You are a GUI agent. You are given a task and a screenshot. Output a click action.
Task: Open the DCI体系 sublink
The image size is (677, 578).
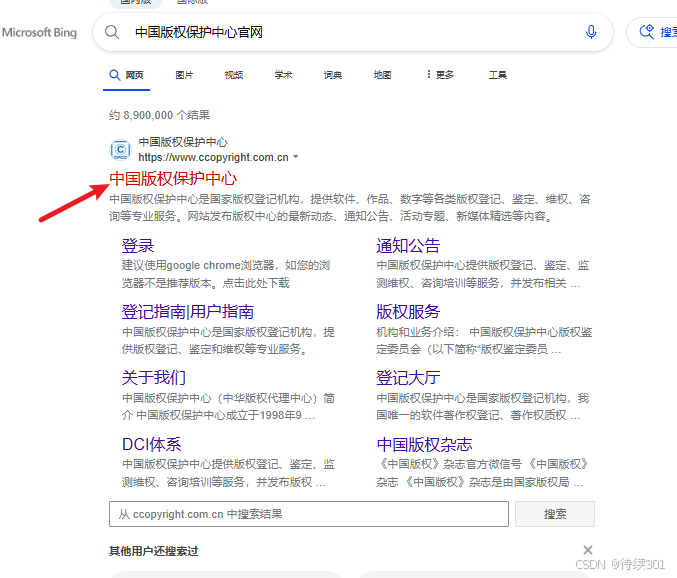152,444
